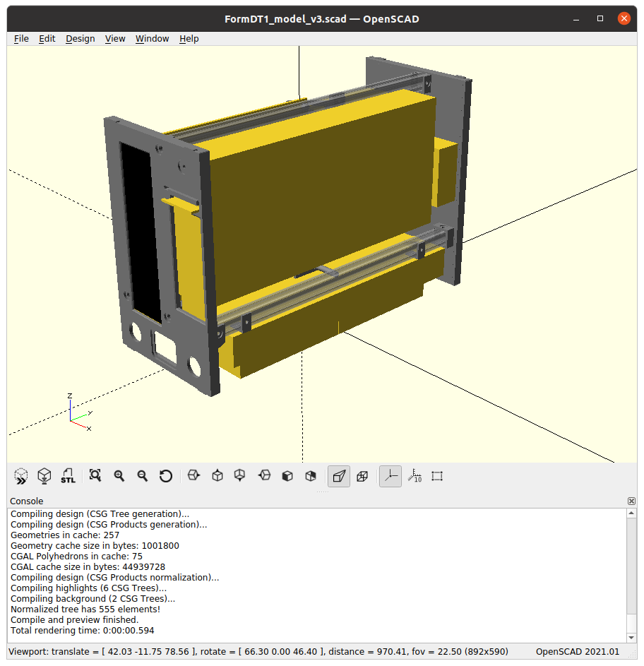Close the OpenSCAD window

pyautogui.click(x=624, y=18)
